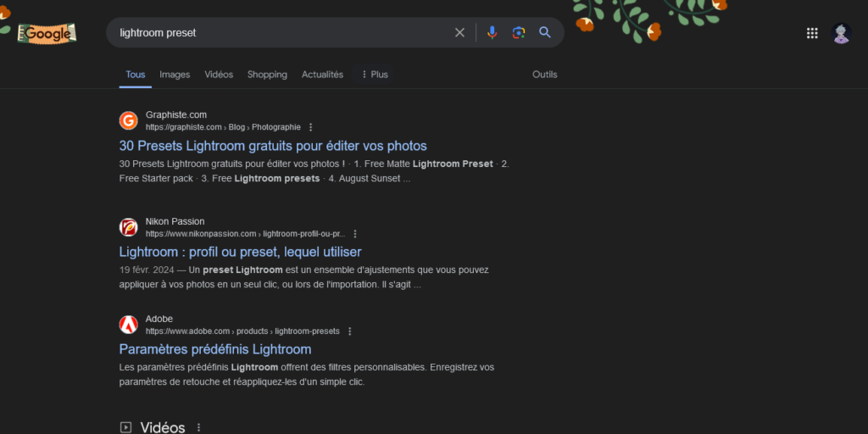Open Google Lens image search icon
Viewport: 868px width, 434px height.
(518, 33)
